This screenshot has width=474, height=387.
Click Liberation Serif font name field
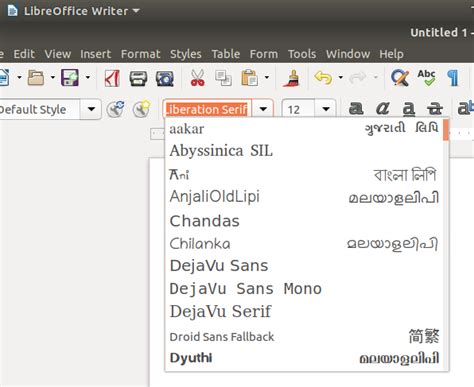click(x=208, y=109)
